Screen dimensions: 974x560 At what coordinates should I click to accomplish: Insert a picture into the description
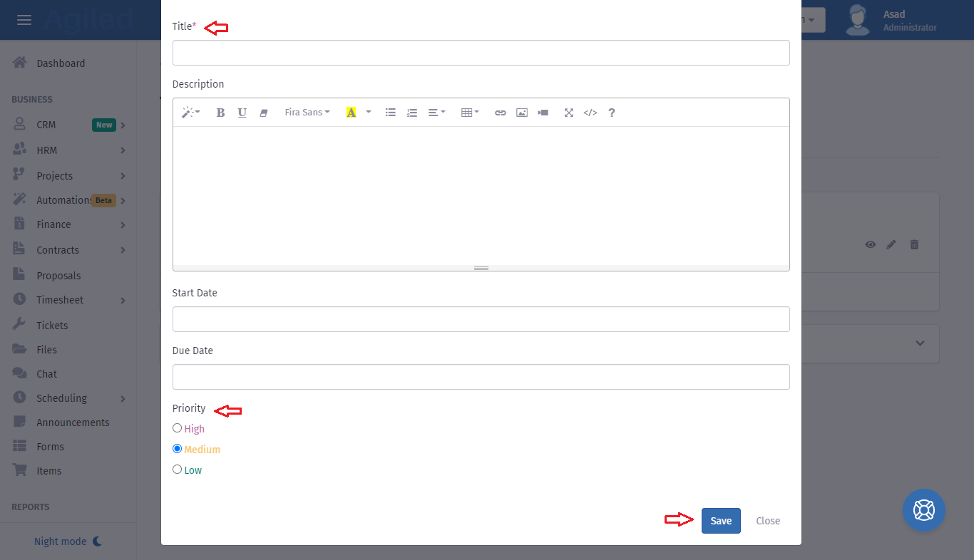[522, 113]
